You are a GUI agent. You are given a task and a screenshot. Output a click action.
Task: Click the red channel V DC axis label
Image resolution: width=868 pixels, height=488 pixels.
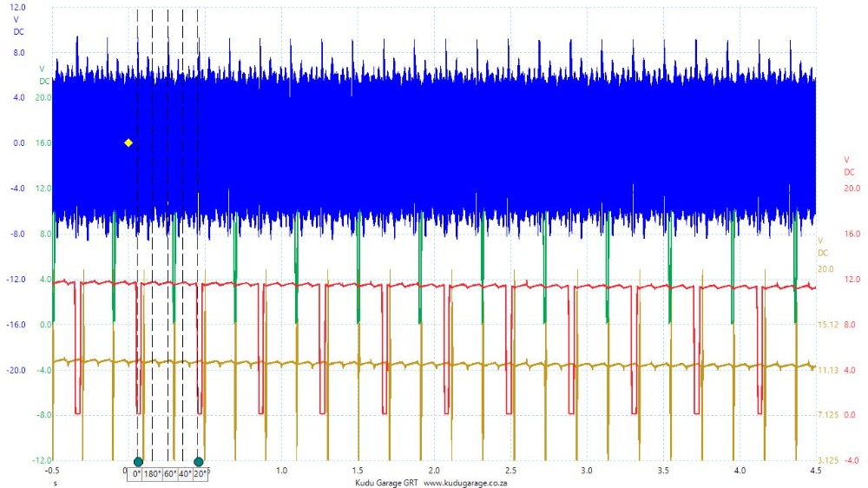(x=849, y=166)
